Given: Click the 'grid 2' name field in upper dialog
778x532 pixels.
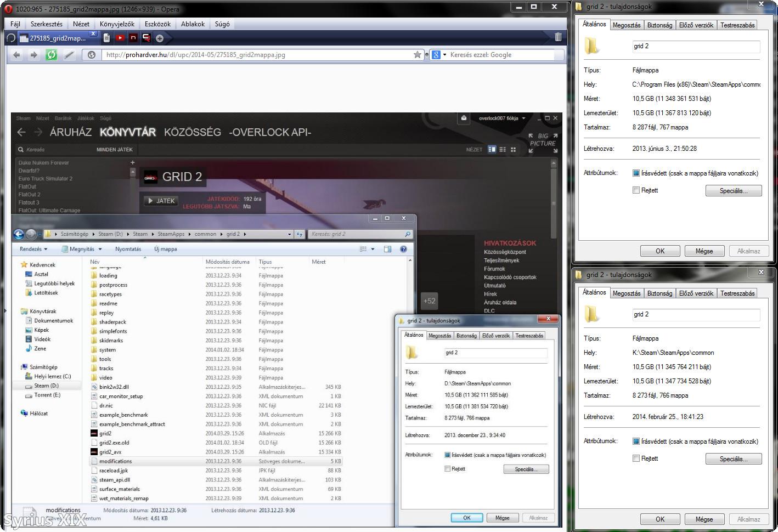Looking at the screenshot, I should coord(696,47).
